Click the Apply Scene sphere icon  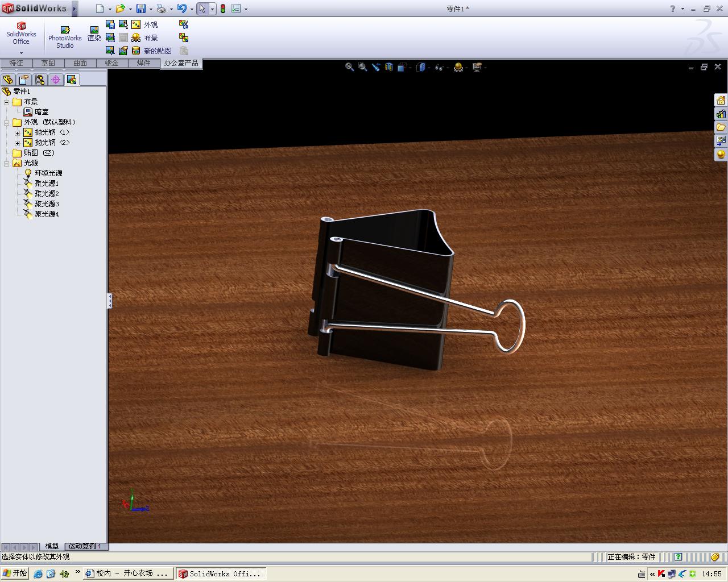458,67
